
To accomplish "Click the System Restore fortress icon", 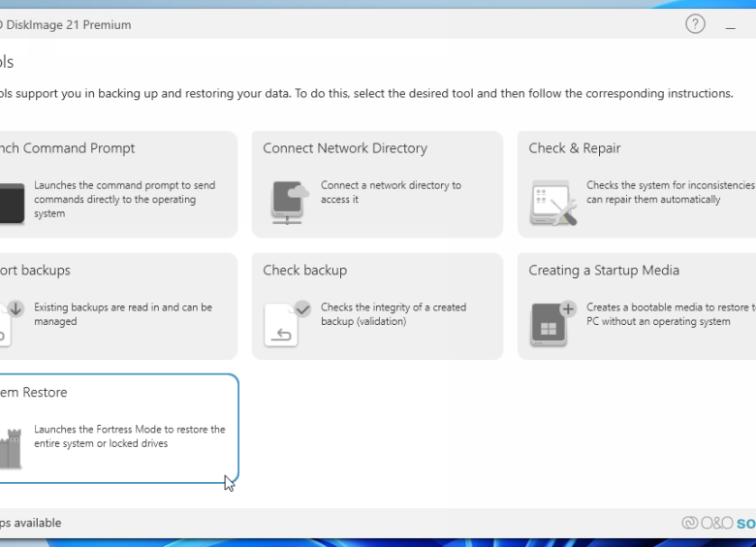I will 10,447.
